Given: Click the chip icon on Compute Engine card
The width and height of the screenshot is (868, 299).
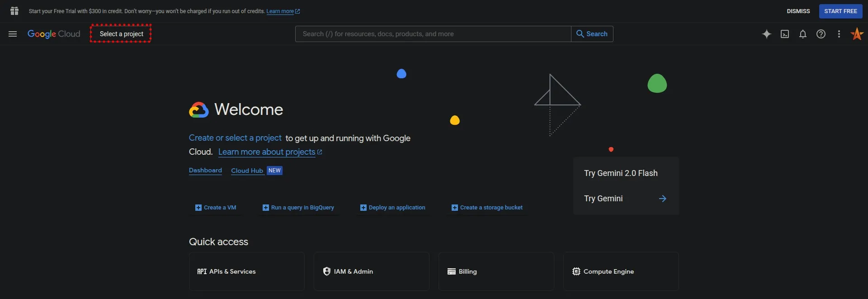Looking at the screenshot, I should (x=576, y=271).
